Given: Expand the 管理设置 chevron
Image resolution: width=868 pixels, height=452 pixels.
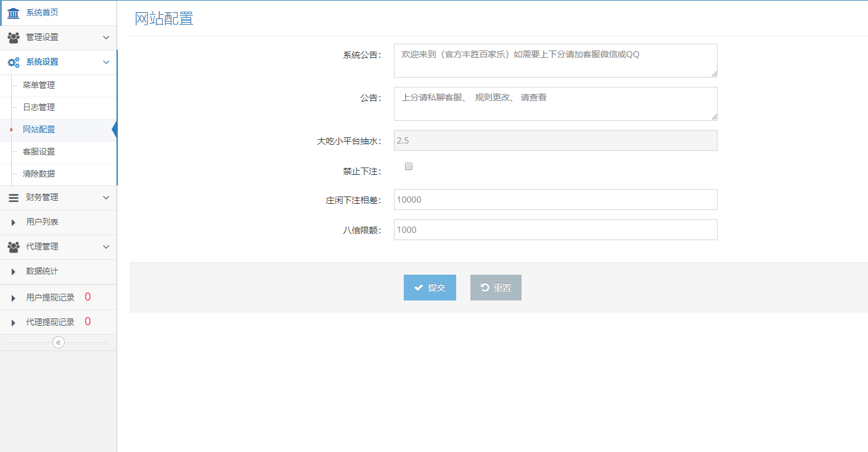Looking at the screenshot, I should 106,38.
